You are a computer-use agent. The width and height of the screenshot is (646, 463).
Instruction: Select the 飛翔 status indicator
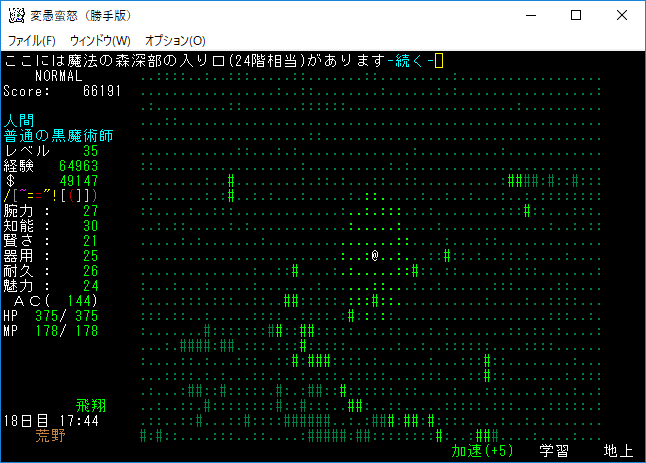91,406
